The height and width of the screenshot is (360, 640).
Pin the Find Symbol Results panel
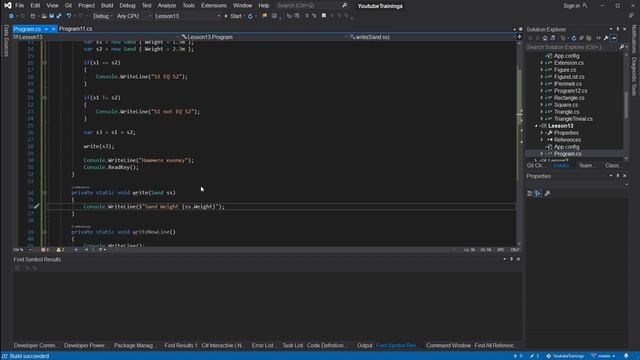point(511,259)
